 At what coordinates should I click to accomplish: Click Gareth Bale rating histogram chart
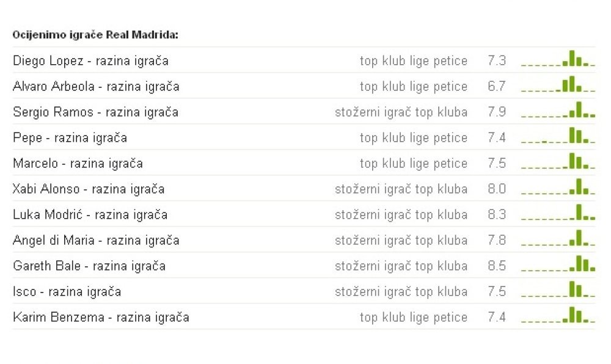[x=558, y=264]
